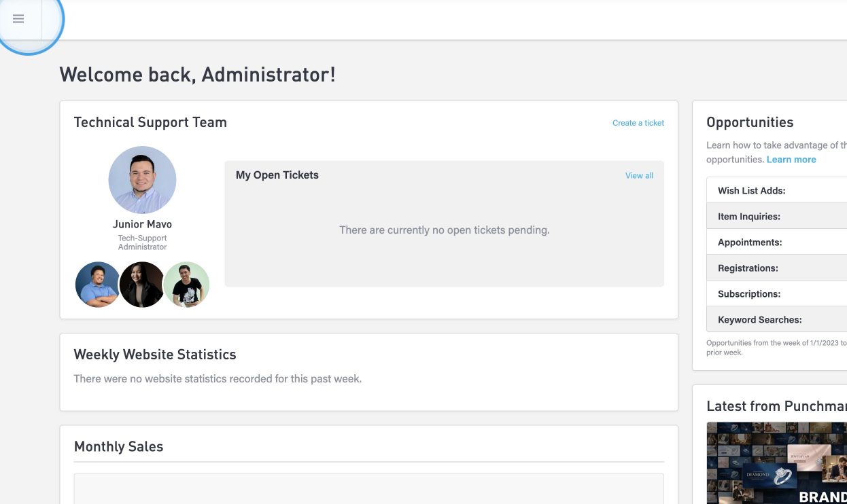Select team member avatar with blue shirt

97,285
